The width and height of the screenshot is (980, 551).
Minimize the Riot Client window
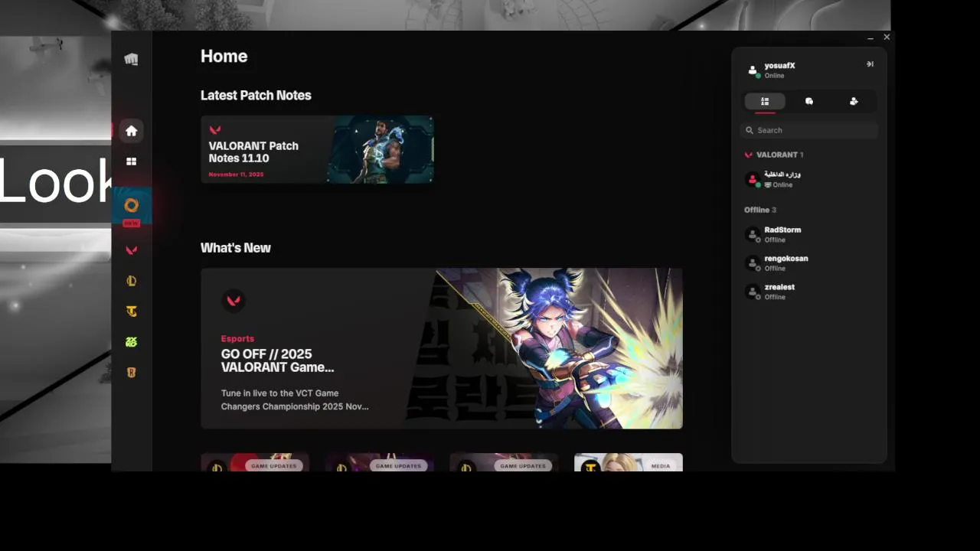tap(871, 37)
